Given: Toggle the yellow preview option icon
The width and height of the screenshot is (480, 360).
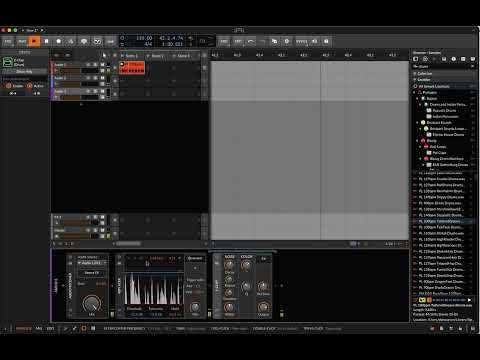Looking at the screenshot, I should [422, 300].
